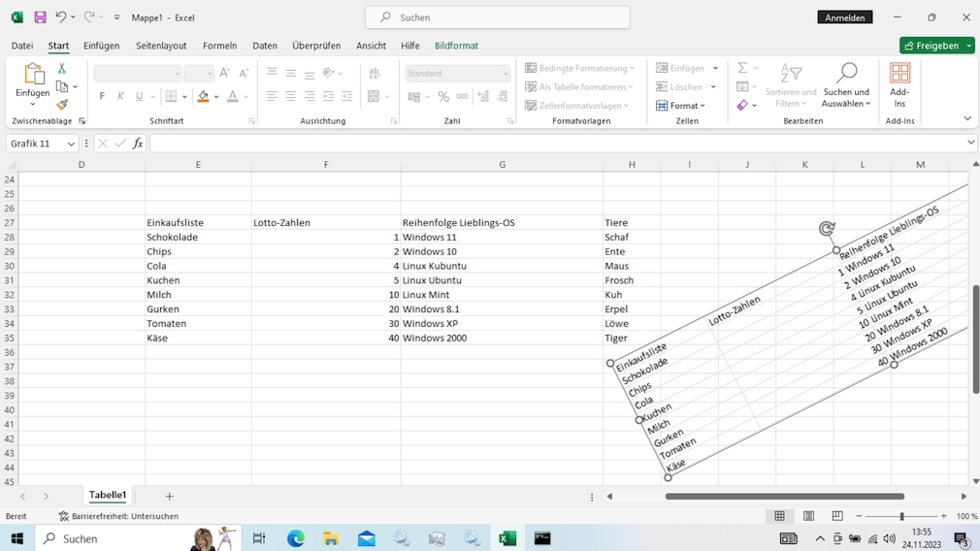The height and width of the screenshot is (551, 980).
Task: Expand the Name Box dropdown
Action: click(71, 144)
